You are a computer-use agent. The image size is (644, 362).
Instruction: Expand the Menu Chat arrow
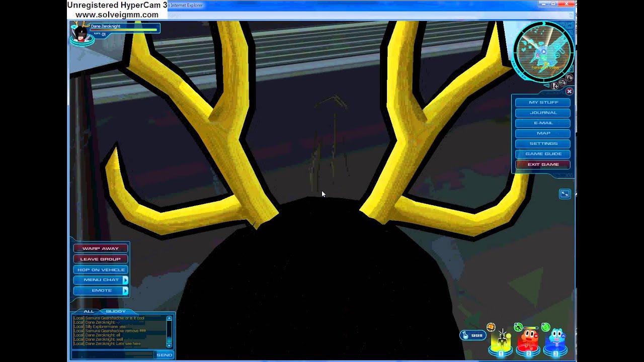click(125, 280)
